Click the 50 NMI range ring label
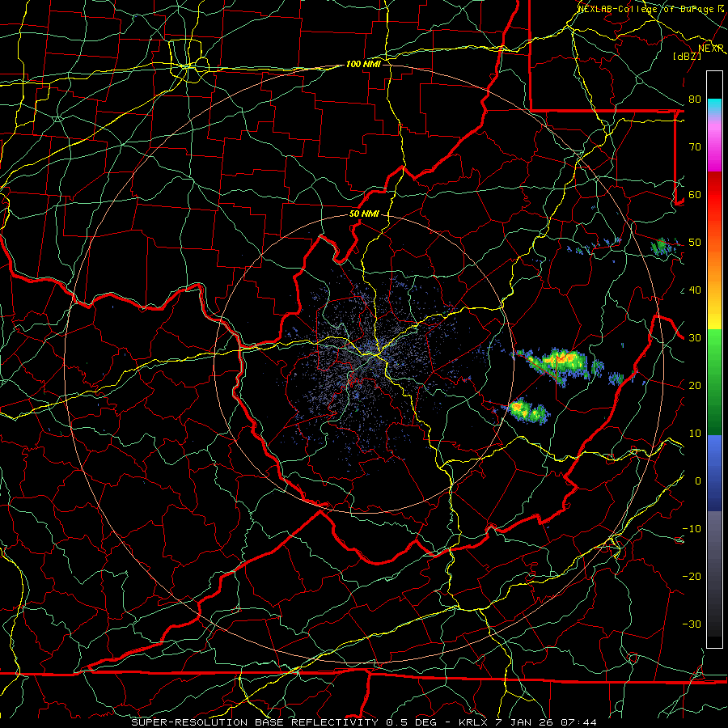The height and width of the screenshot is (728, 728). [x=364, y=214]
